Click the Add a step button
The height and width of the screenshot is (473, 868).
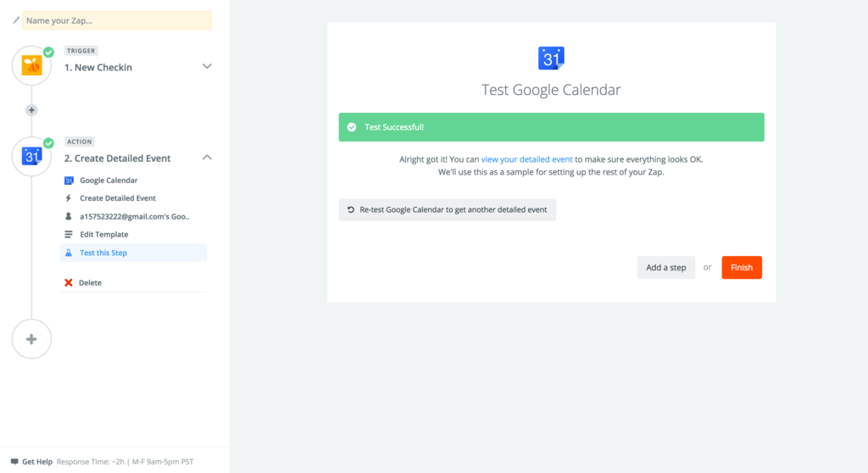click(x=666, y=268)
